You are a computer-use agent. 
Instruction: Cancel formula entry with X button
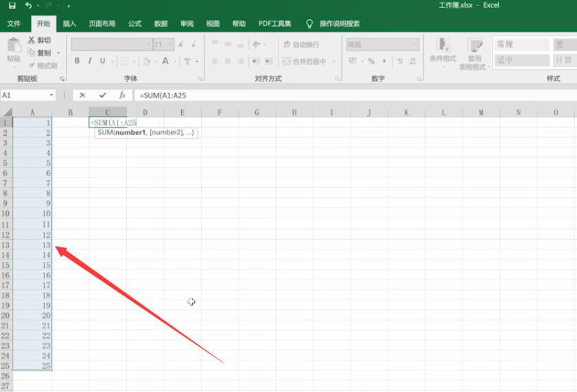(x=82, y=95)
